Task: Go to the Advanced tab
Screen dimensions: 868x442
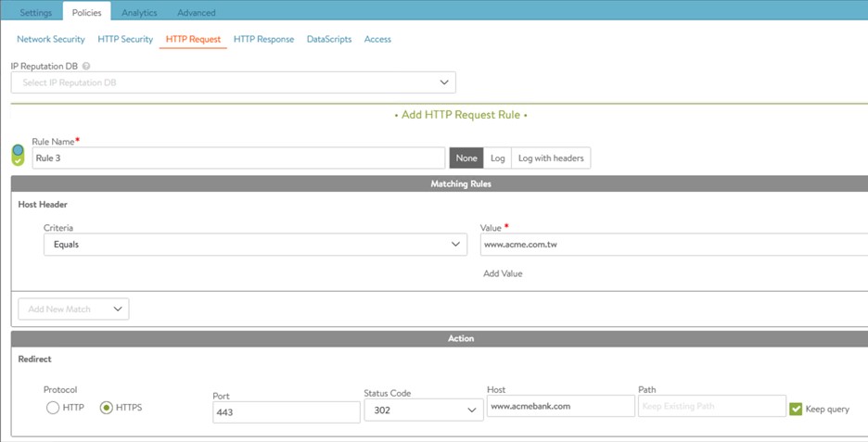Action: point(197,13)
